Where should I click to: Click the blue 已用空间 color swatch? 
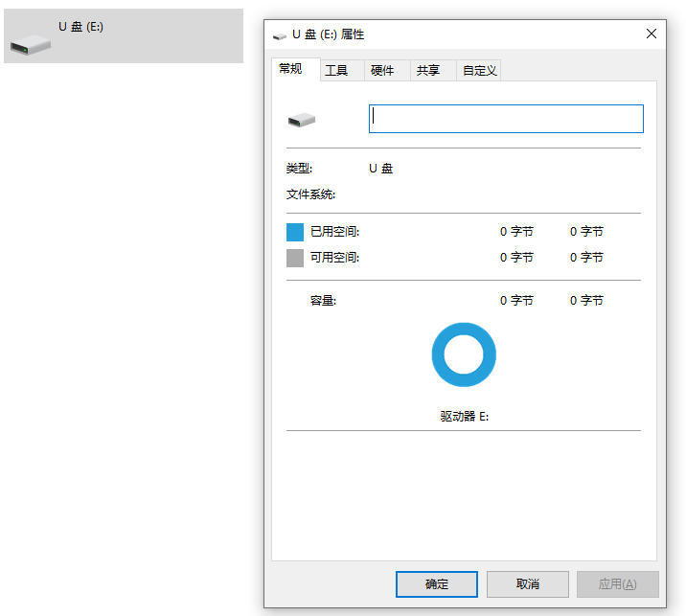[x=295, y=232]
